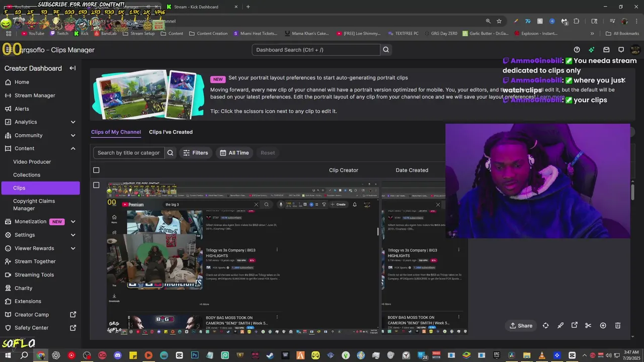Expand the Viewer Rewards sidebar section
The width and height of the screenshot is (644, 362).
click(73, 248)
